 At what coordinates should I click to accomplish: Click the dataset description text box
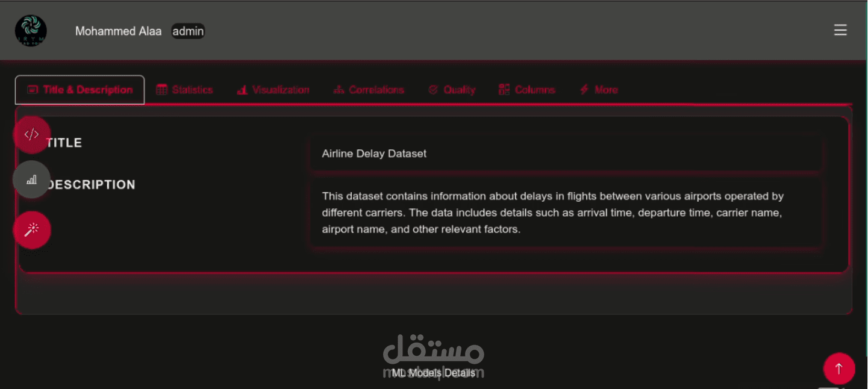pos(566,213)
